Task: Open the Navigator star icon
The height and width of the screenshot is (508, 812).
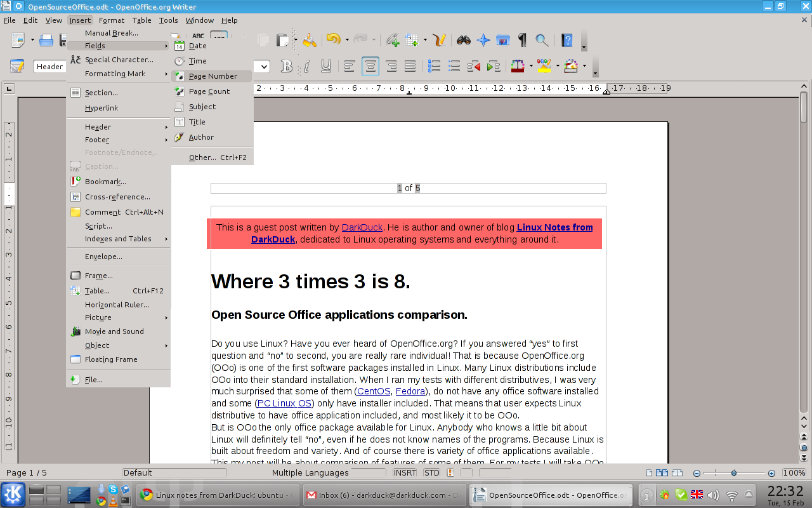Action: pos(483,40)
